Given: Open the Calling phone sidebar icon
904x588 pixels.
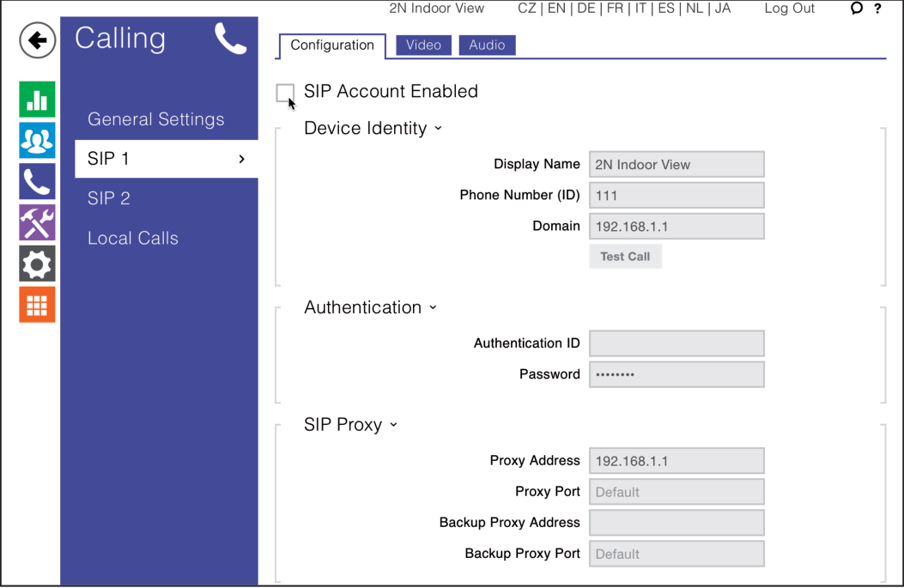Looking at the screenshot, I should (37, 182).
